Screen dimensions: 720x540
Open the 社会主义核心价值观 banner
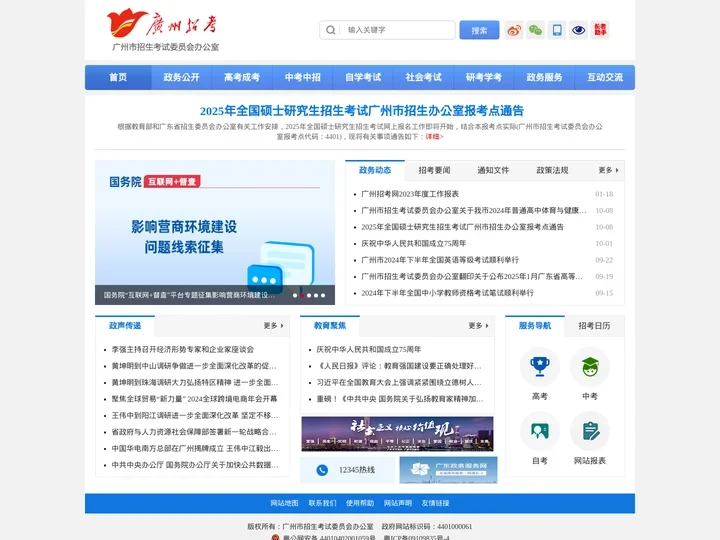397,434
